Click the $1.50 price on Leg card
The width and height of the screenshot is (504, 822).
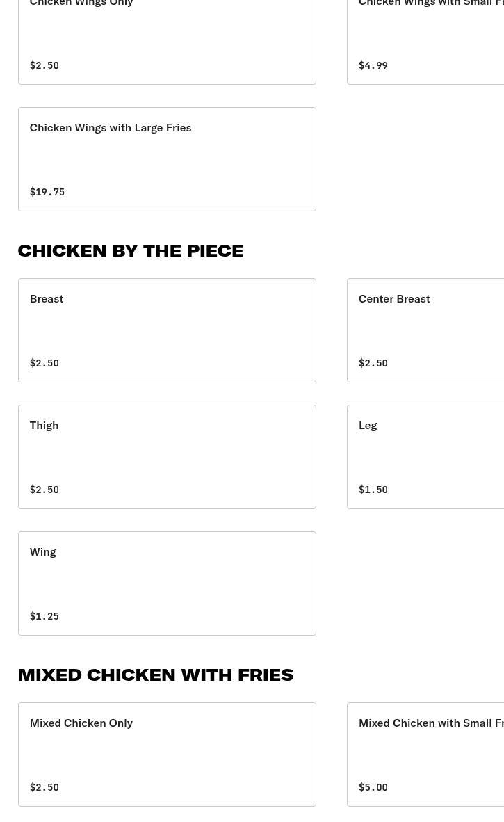tap(373, 490)
